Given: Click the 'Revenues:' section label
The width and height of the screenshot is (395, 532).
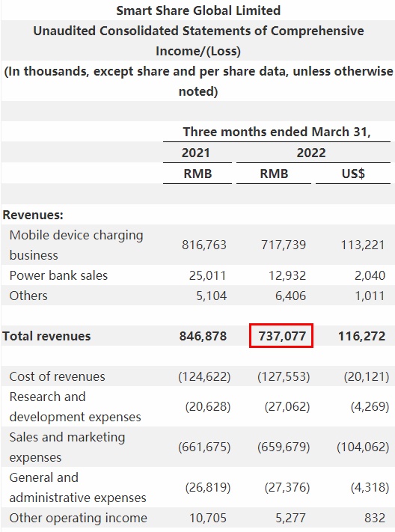Looking at the screenshot, I should point(33,215).
